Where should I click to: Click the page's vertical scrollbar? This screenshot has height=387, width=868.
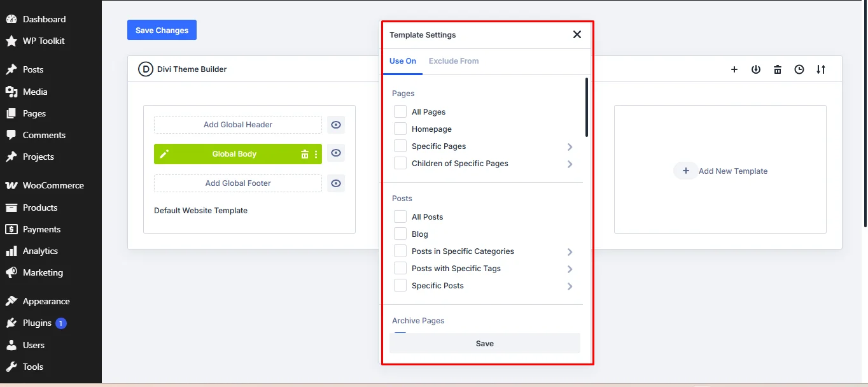(865, 115)
